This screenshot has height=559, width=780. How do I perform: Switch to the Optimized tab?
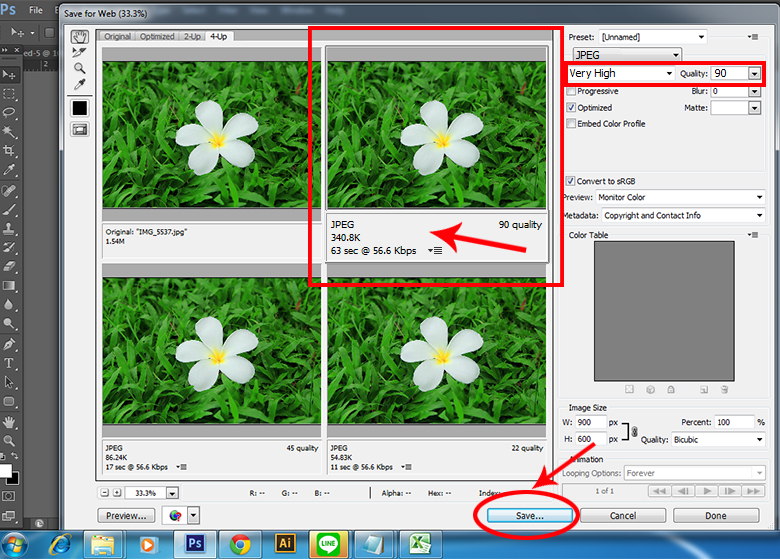pyautogui.click(x=156, y=36)
